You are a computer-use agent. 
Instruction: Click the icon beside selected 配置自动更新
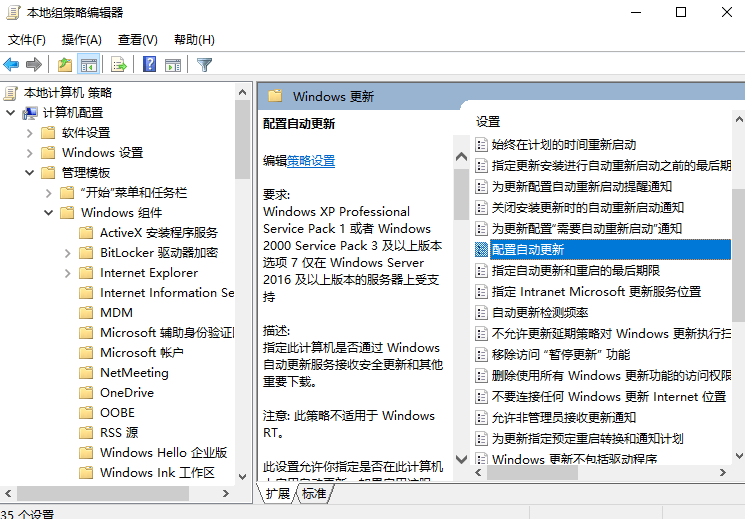pyautogui.click(x=481, y=250)
